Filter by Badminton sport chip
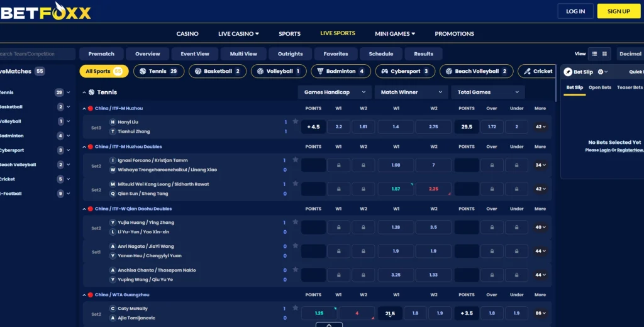Screen dimensions: 644x327 click(x=340, y=71)
